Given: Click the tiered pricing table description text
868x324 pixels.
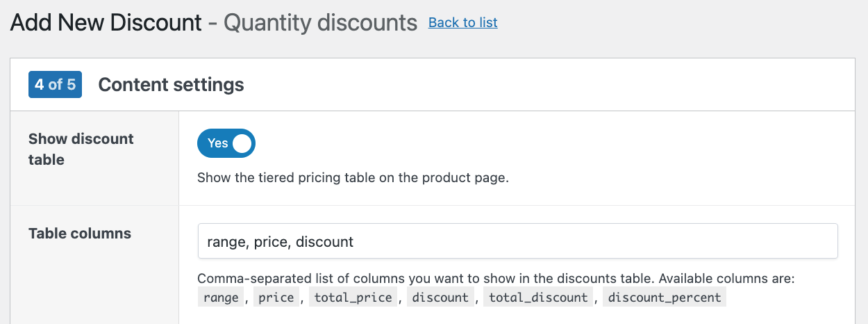Looking at the screenshot, I should pos(353,177).
